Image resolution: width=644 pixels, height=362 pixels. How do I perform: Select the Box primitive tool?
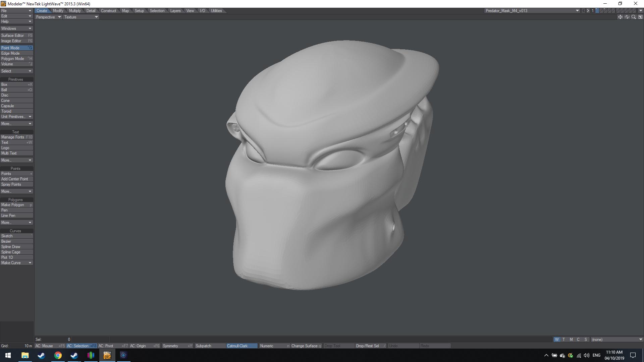pos(16,84)
